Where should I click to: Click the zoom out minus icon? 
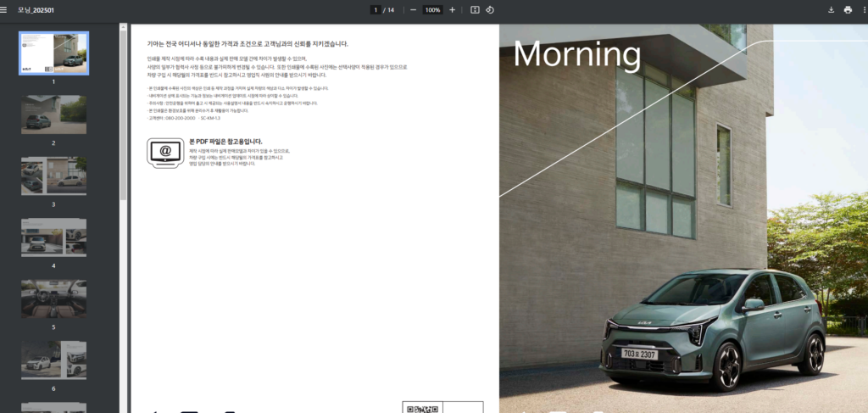point(413,10)
